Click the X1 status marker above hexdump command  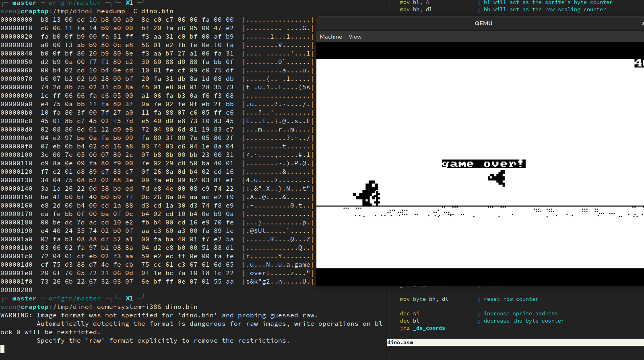(x=129, y=3)
